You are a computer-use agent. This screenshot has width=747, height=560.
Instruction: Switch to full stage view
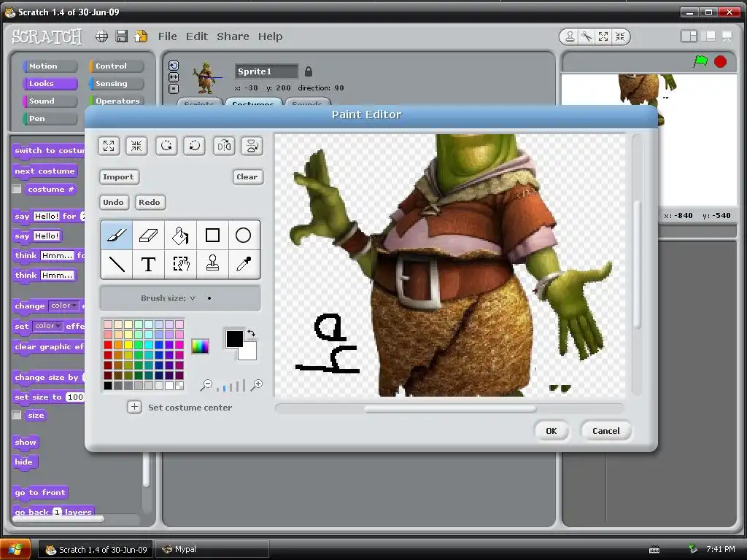[708, 36]
